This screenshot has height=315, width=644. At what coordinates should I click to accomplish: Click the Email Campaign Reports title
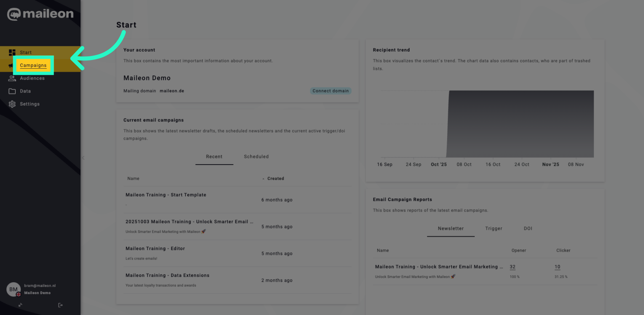[402, 199]
